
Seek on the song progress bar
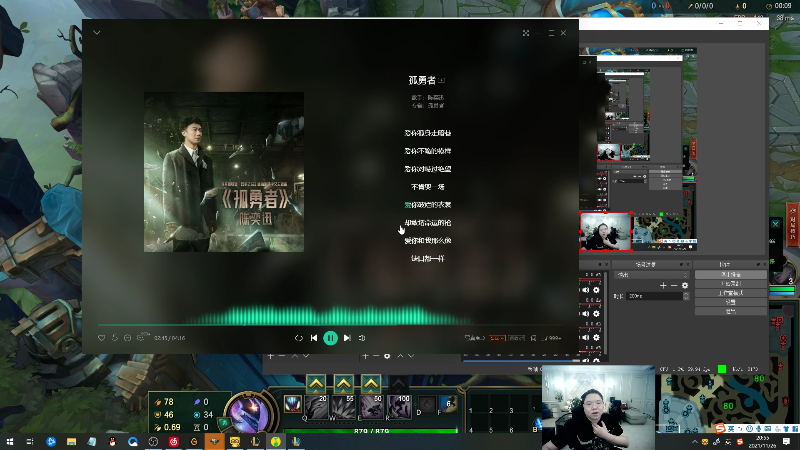tap(330, 324)
